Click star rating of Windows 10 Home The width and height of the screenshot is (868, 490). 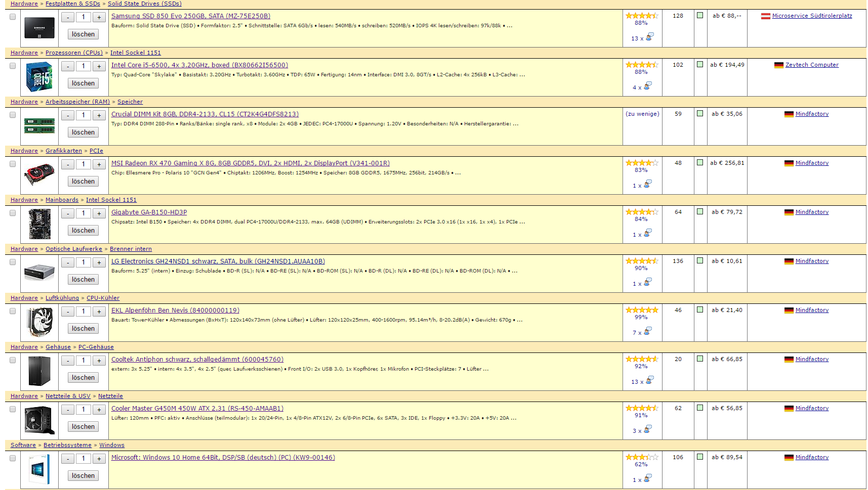point(642,457)
